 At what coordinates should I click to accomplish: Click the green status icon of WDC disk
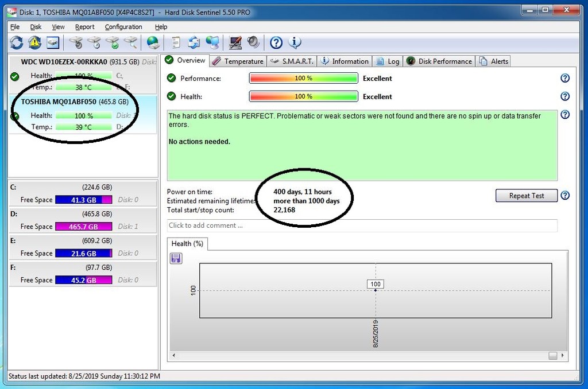14,76
